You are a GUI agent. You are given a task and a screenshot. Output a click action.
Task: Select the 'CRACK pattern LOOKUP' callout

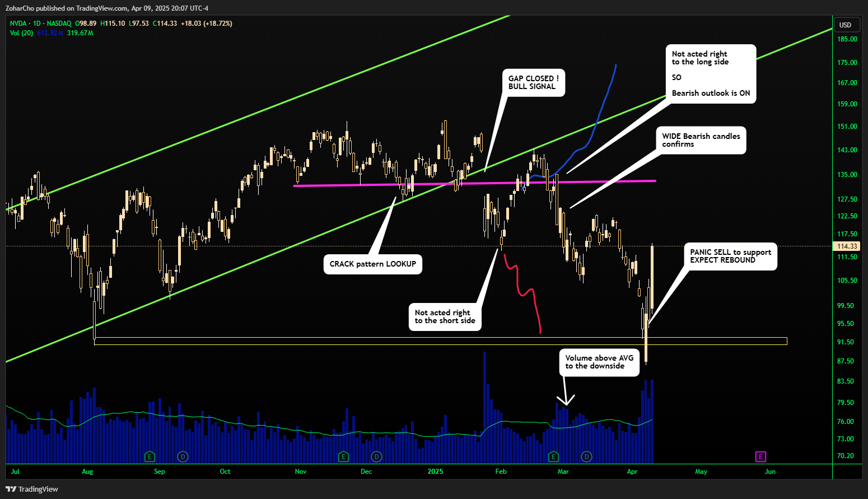[x=373, y=264]
